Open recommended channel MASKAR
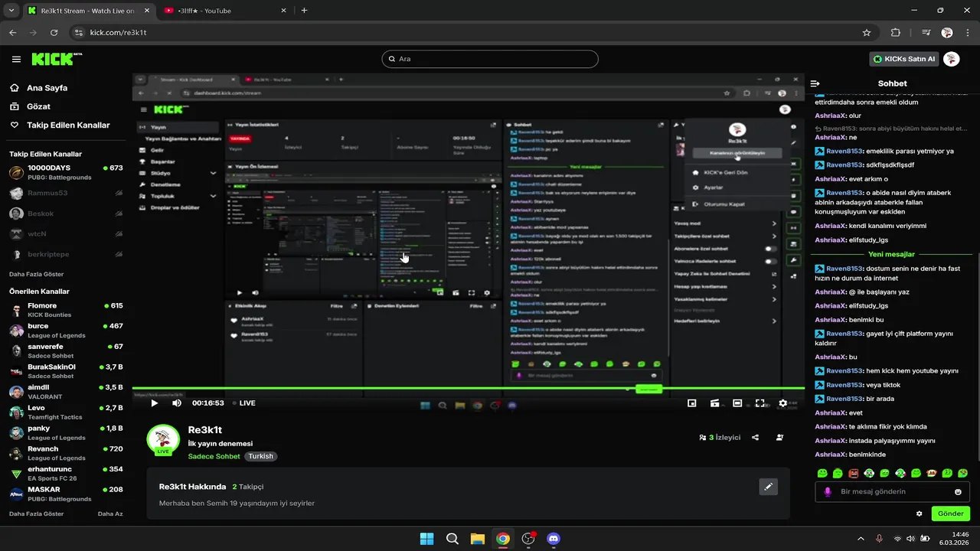Image resolution: width=980 pixels, height=551 pixels. tap(66, 494)
